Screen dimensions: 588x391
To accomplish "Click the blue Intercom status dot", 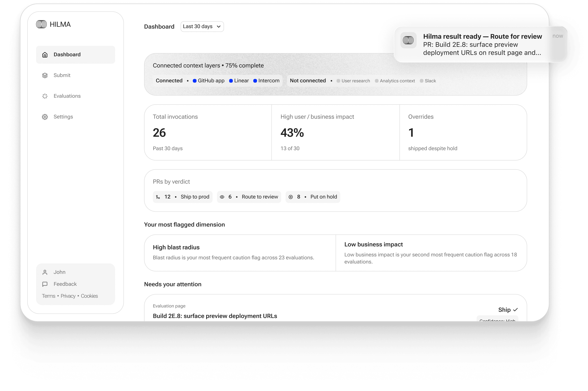I will pos(255,81).
